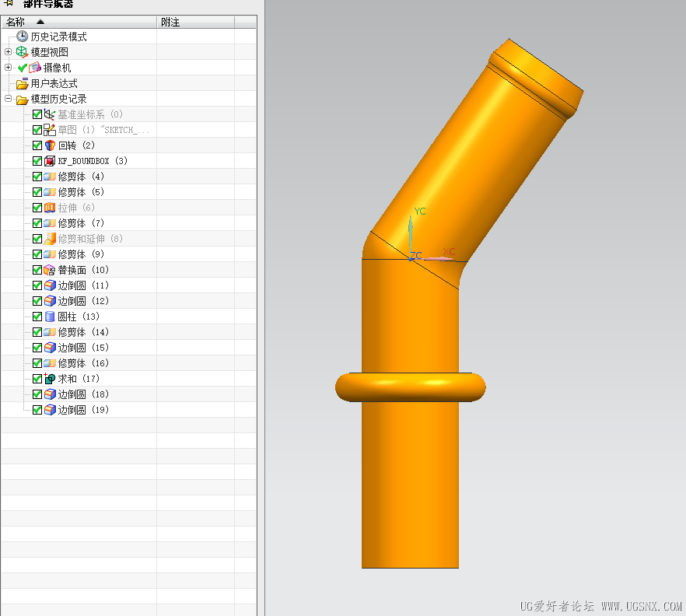
Task: Click the 修剪体 (5) trim body icon
Action: (x=50, y=192)
